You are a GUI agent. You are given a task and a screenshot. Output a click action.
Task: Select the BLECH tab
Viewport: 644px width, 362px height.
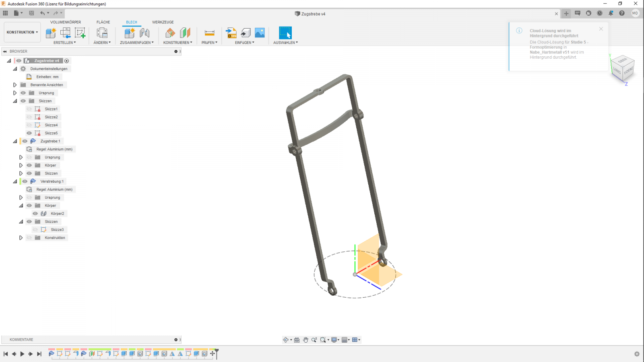coord(132,22)
